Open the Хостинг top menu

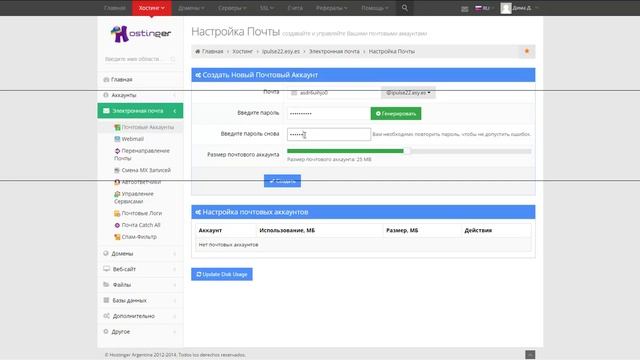pos(151,8)
